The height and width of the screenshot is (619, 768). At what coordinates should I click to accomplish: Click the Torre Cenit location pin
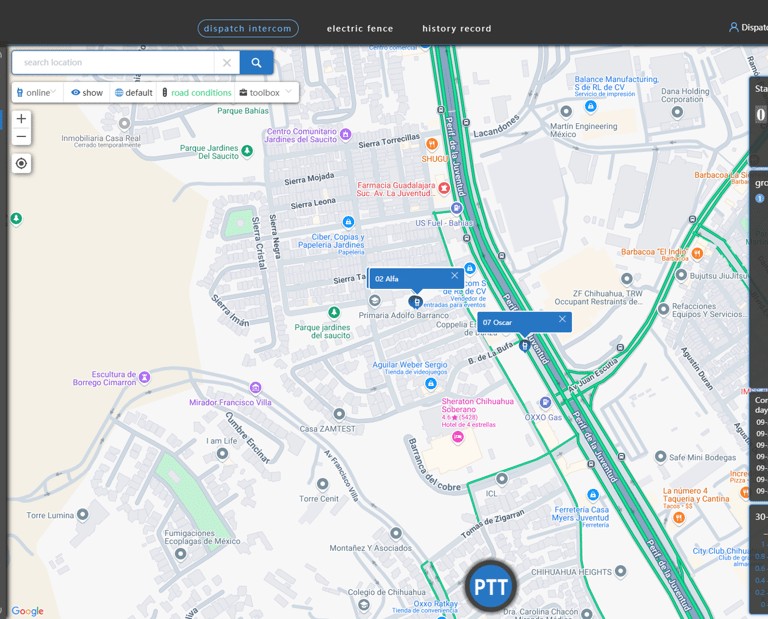322,484
